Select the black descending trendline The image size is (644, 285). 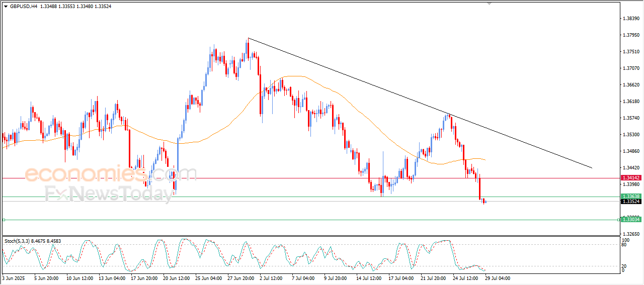[420, 103]
